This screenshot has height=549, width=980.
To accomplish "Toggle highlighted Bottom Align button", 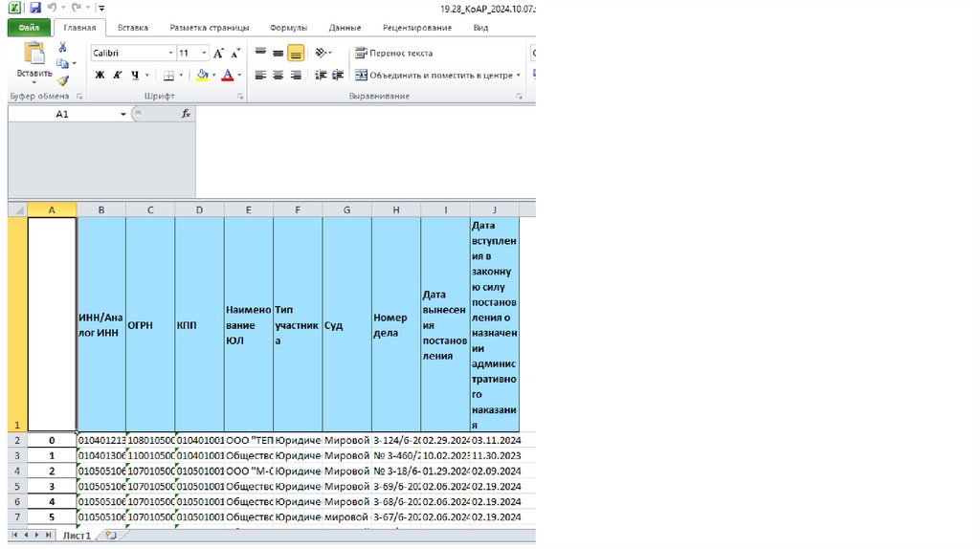I will [x=296, y=54].
